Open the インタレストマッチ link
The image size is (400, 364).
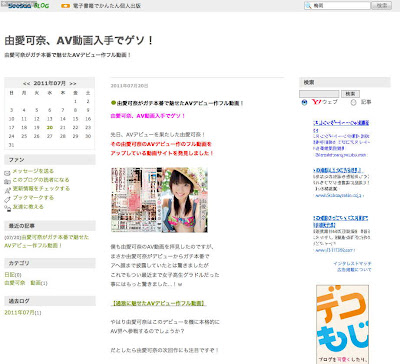tap(352, 263)
